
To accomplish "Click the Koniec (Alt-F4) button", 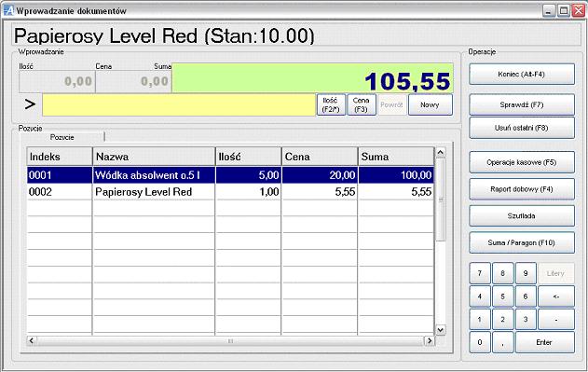I will (x=522, y=75).
